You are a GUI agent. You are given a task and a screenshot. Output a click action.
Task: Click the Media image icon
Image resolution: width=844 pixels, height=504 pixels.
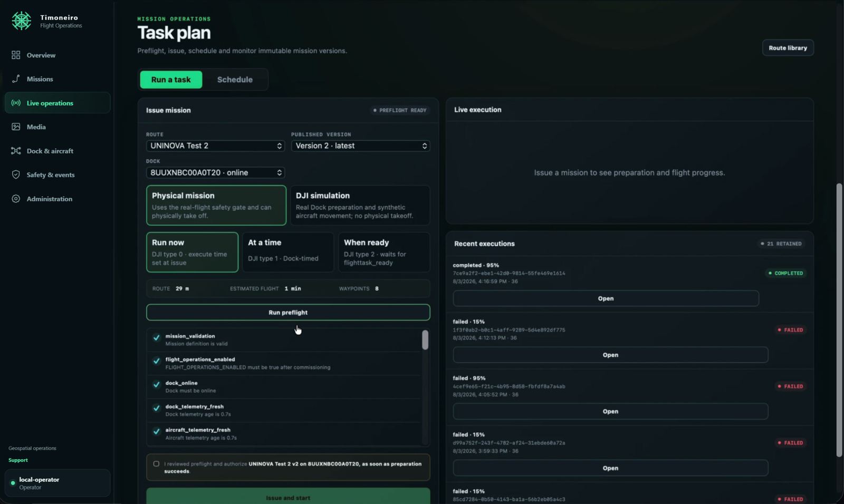coord(16,127)
